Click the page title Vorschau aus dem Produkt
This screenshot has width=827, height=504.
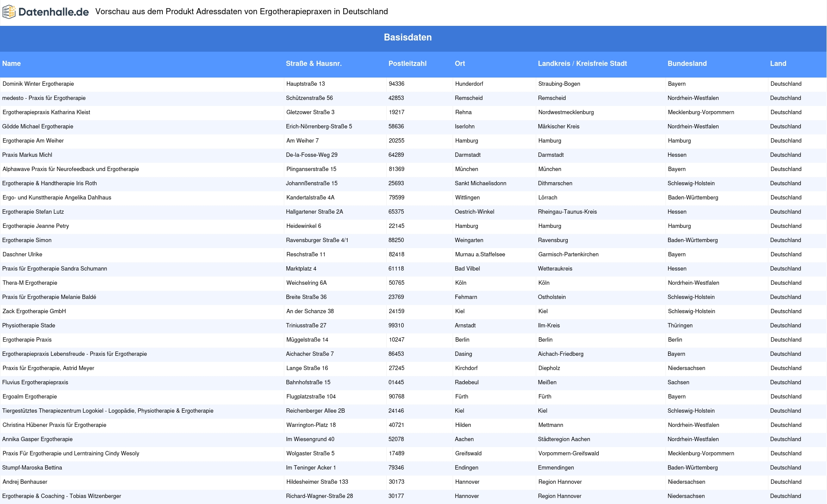[242, 12]
